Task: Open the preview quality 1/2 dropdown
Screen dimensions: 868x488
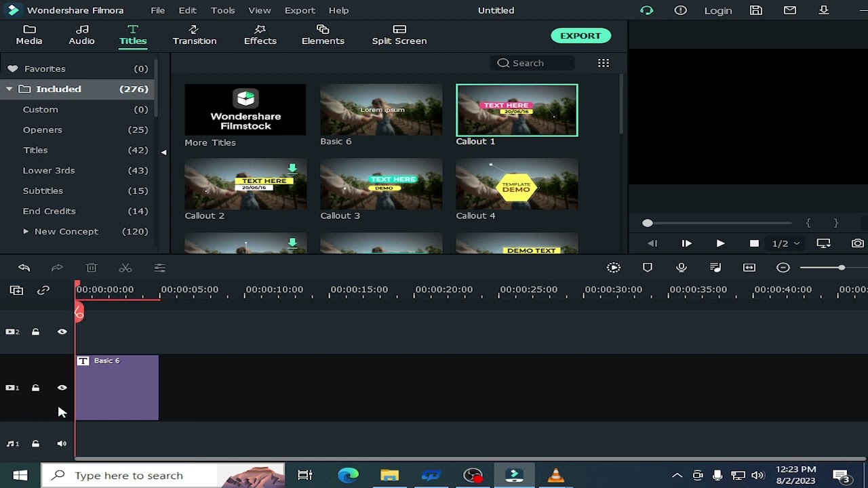Action: (786, 243)
